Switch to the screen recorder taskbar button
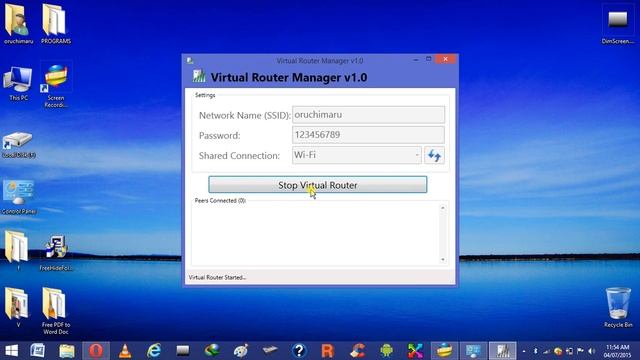The width and height of the screenshot is (640, 360). pos(444,351)
